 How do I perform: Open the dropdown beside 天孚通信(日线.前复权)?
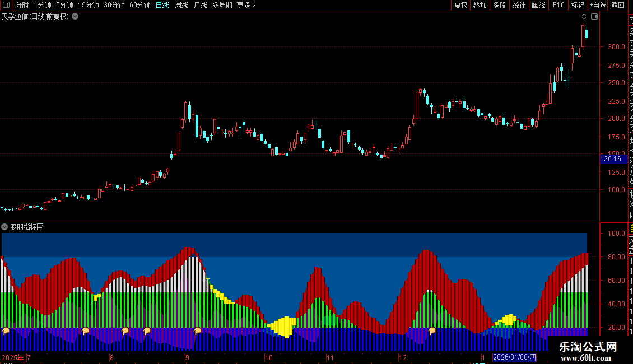[75, 17]
